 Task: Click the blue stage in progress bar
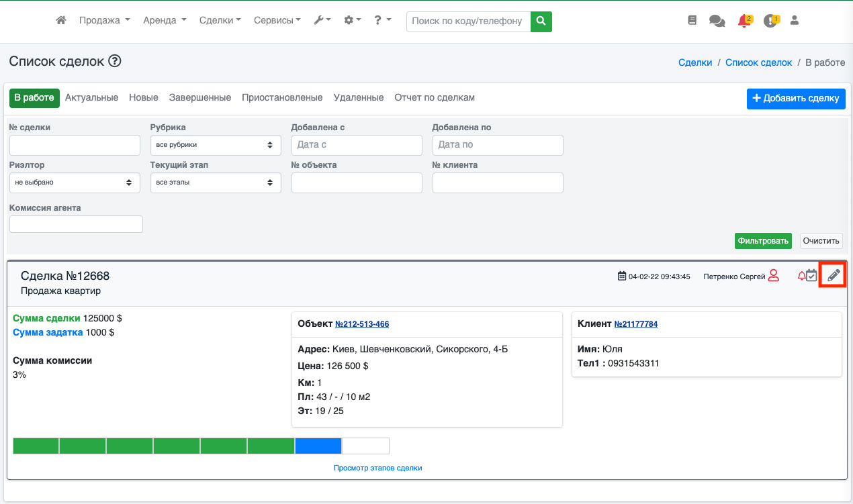coord(318,446)
